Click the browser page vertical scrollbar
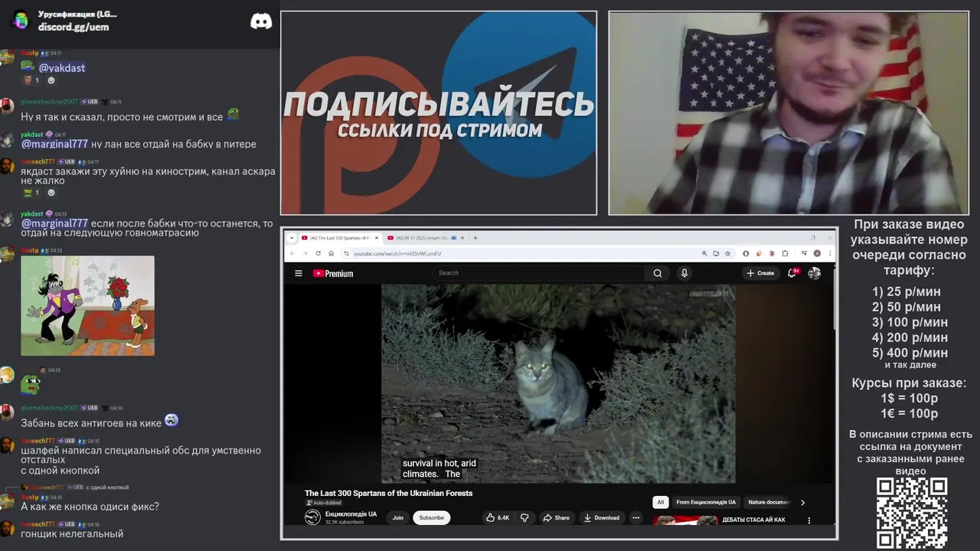Image resolution: width=980 pixels, height=551 pixels. [x=834, y=306]
